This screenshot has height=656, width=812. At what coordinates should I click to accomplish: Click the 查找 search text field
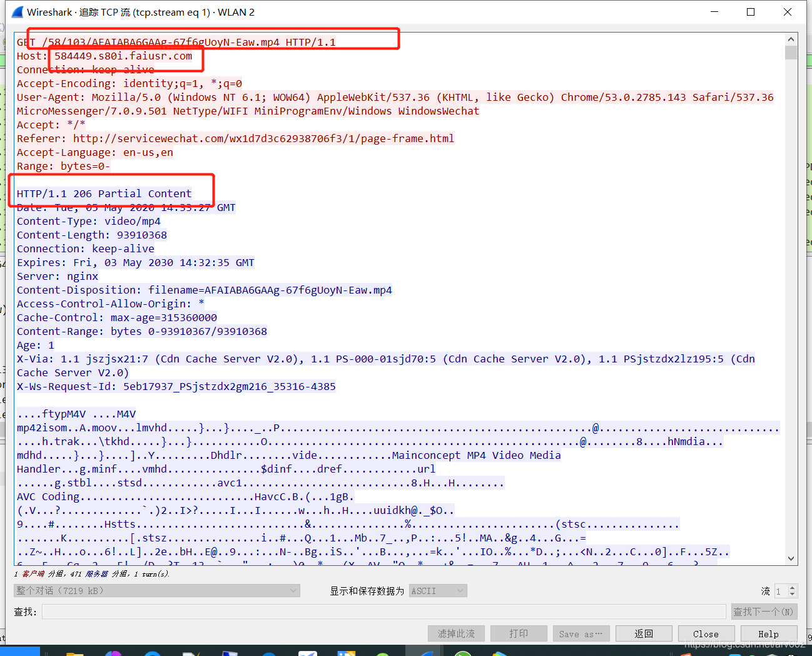[384, 612]
